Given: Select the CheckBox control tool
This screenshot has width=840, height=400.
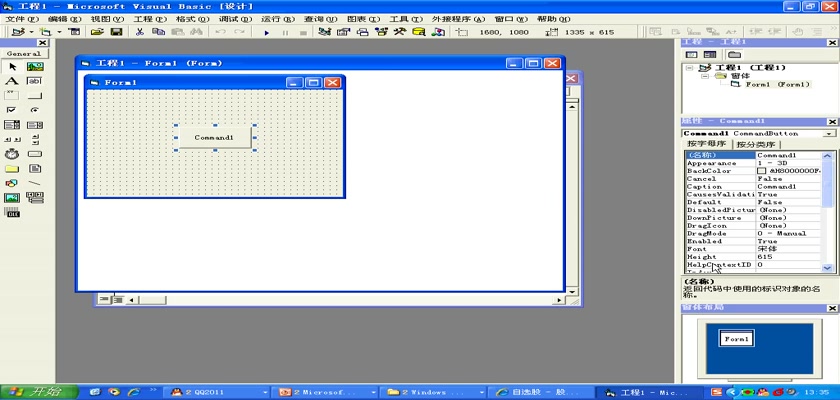Looking at the screenshot, I should tap(12, 110).
